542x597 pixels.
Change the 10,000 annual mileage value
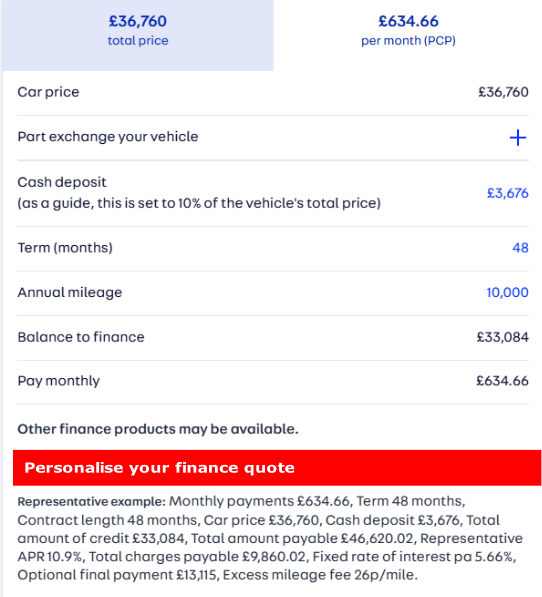[507, 292]
